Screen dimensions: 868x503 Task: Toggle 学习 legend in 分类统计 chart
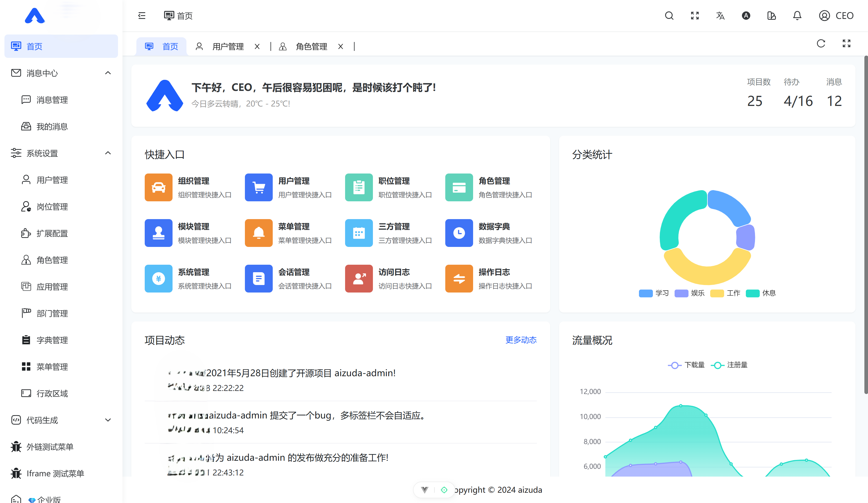654,293
